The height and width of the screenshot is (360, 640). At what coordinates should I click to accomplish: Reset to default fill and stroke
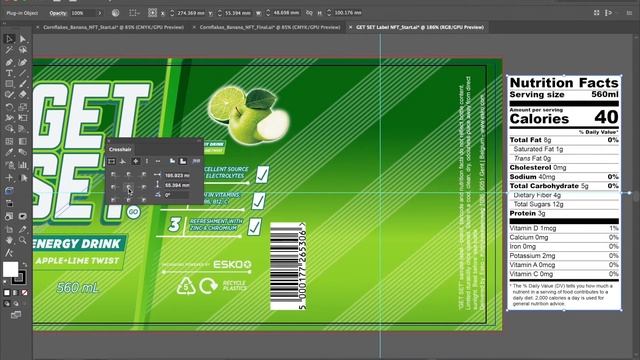coord(5,282)
